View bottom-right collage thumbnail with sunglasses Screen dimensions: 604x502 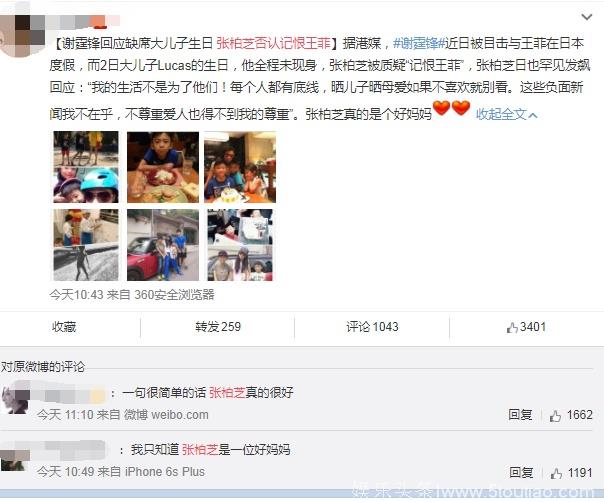click(240, 245)
